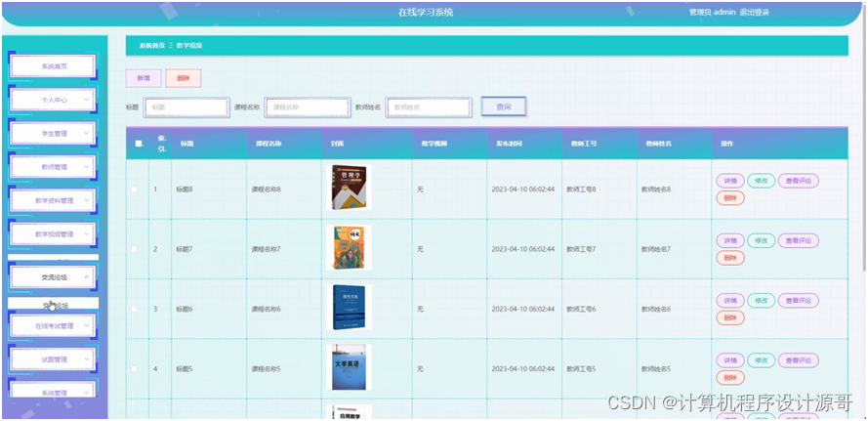Check the checkbox for row 标题7
The height and width of the screenshot is (421, 868).
134,249
